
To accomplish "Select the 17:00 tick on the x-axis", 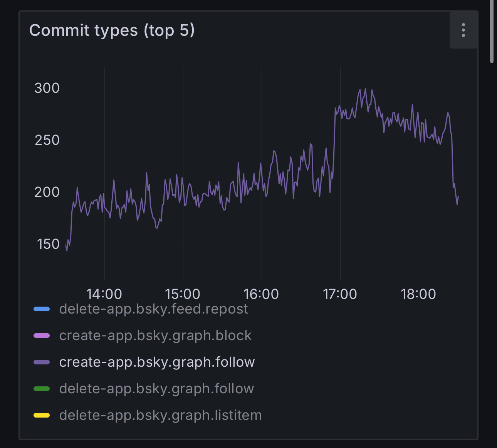I will coord(340,294).
